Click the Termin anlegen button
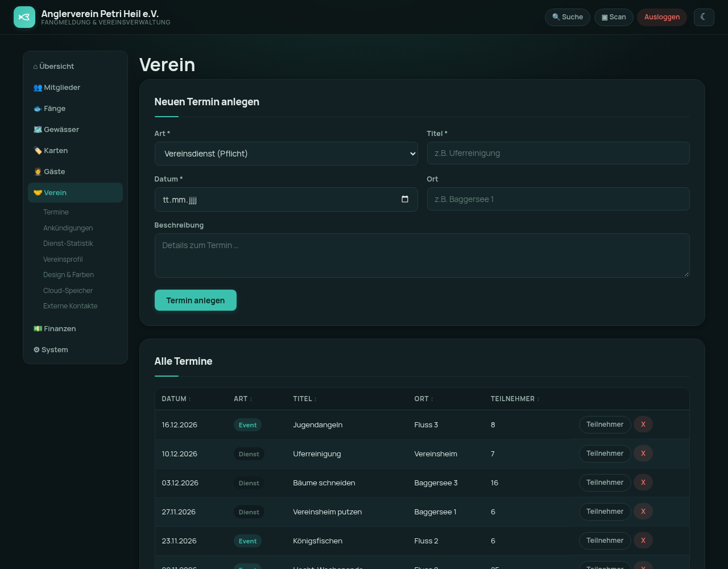728x569 pixels. coord(196,300)
